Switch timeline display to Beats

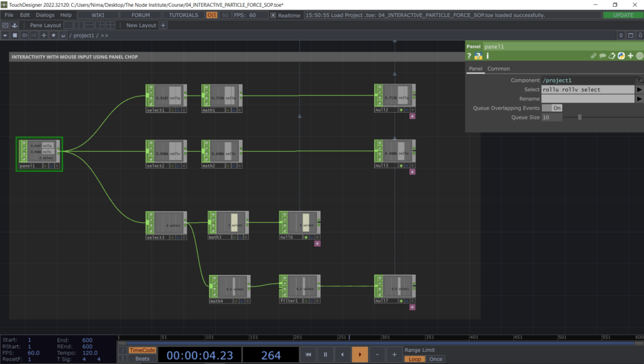(x=142, y=359)
